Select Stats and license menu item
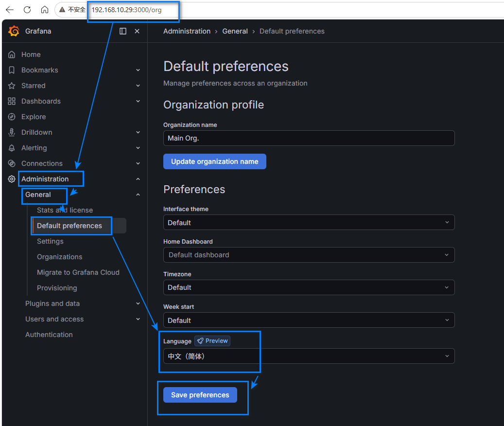The width and height of the screenshot is (504, 426). tap(65, 210)
